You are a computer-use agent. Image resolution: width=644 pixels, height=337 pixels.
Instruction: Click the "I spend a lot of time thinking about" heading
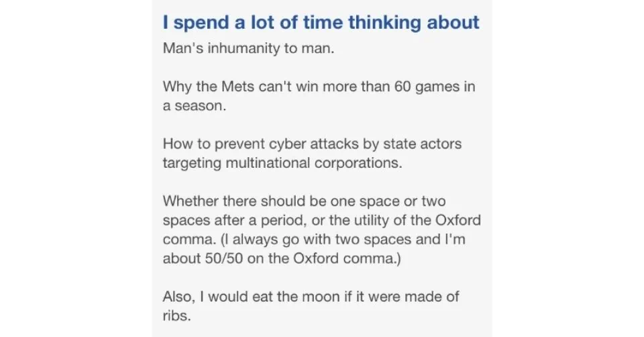pos(321,22)
